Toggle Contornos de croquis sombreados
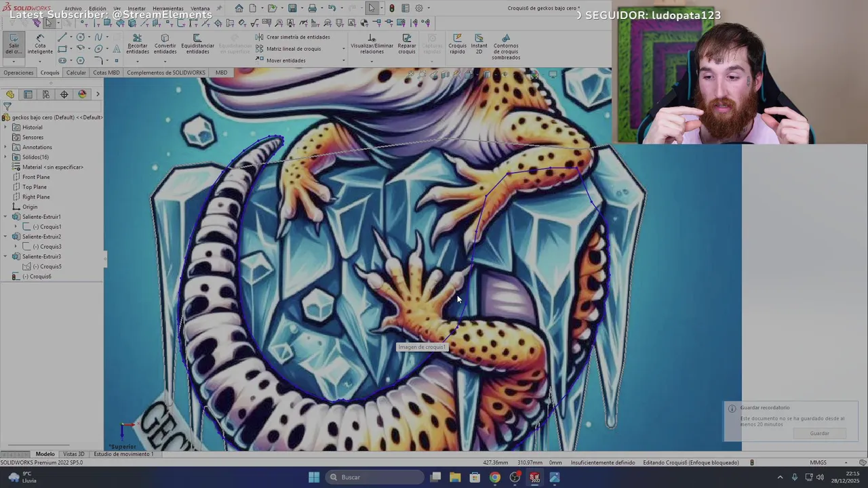Screen dimensions: 868x488 (x=506, y=47)
